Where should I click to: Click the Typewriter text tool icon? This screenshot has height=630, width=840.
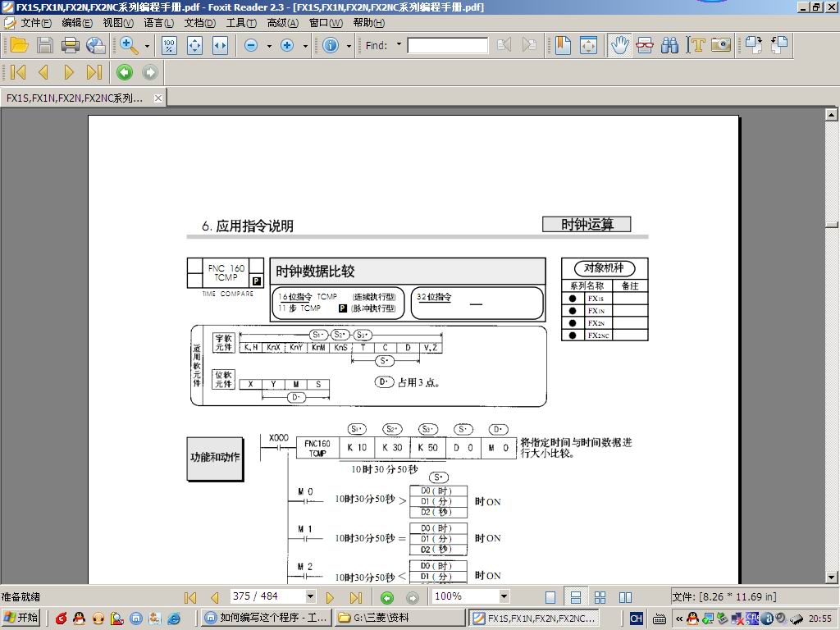[696, 45]
